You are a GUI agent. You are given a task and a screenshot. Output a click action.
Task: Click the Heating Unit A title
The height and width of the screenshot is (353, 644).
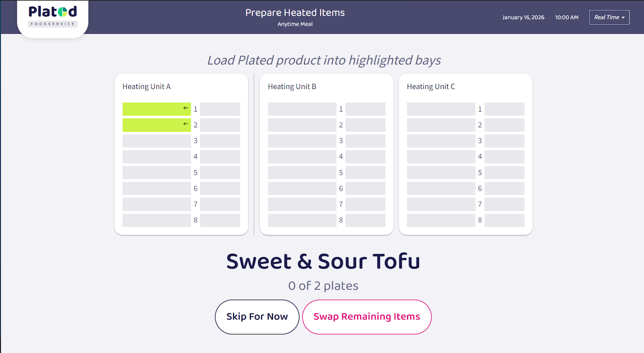[147, 87]
